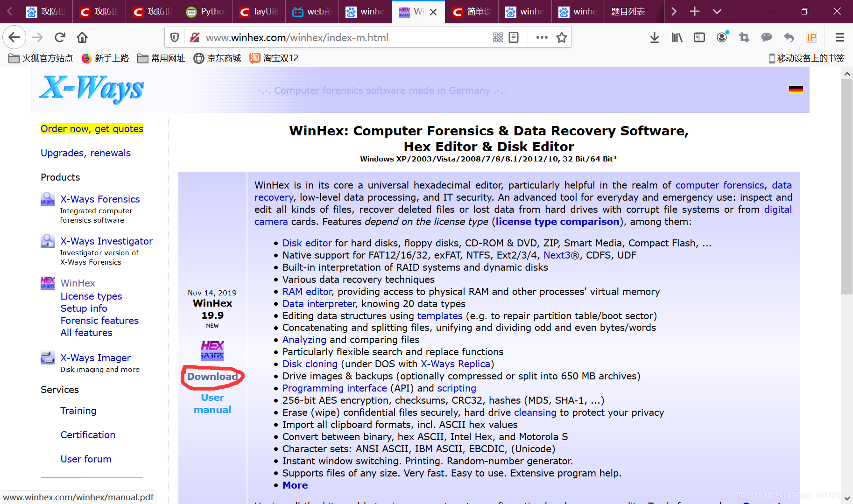Open the all-tabs dropdown chevron
Viewport: 853px width, 504px height.
[716, 11]
